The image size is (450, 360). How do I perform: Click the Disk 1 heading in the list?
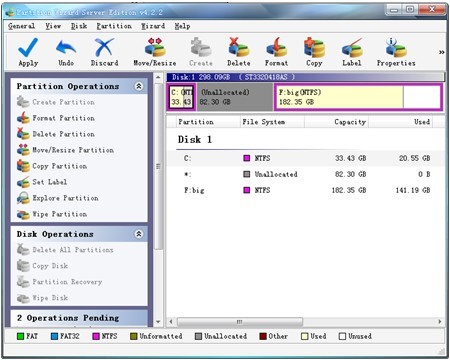click(195, 140)
